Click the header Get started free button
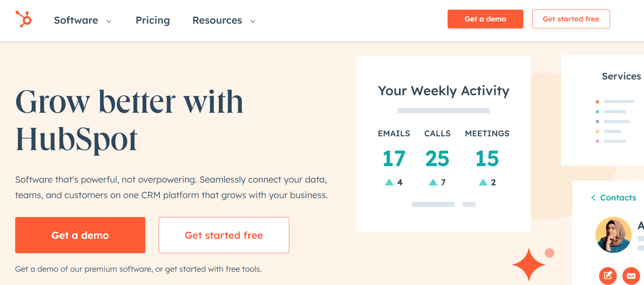 tap(571, 19)
